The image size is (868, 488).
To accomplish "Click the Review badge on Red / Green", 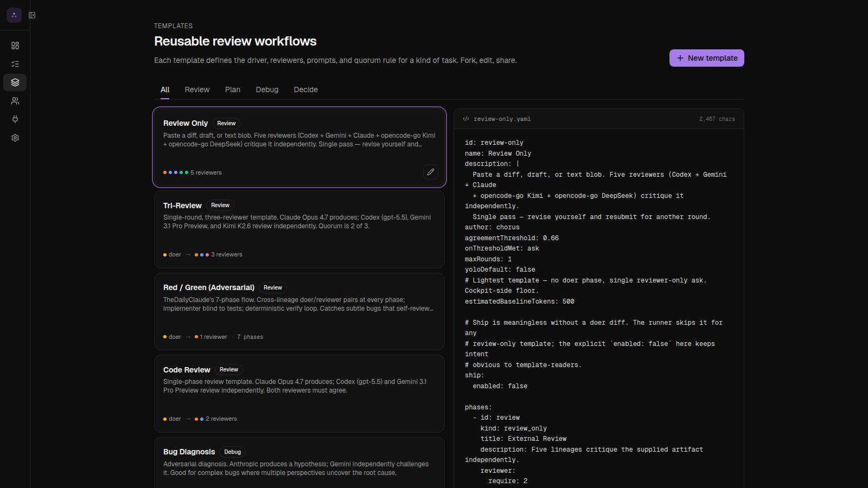I will pos(273,287).
